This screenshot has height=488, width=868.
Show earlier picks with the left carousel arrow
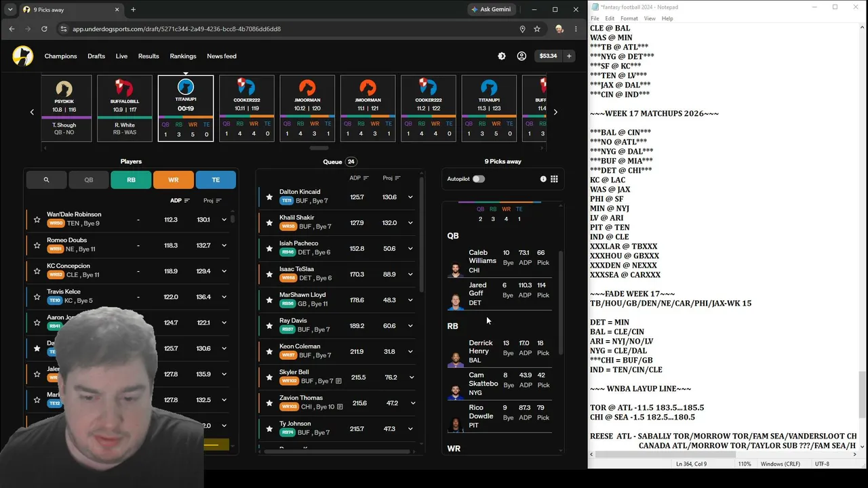(x=32, y=112)
